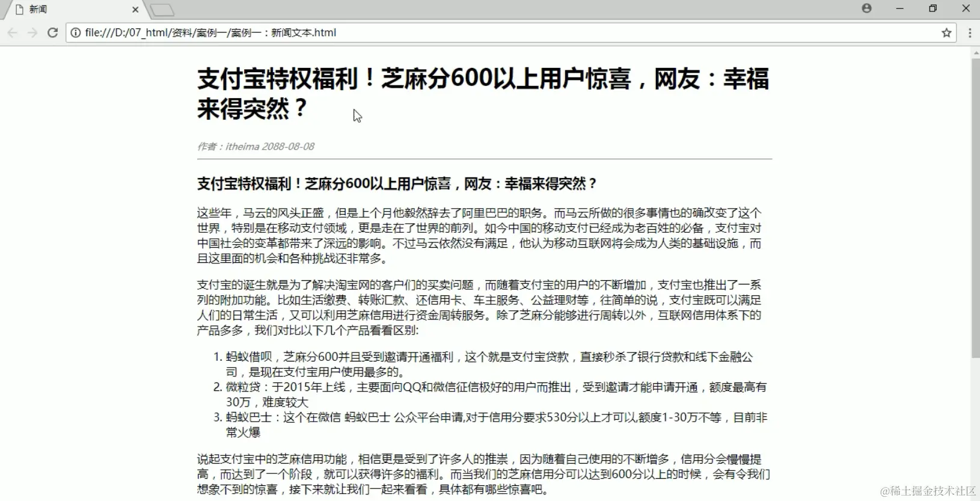Open the Chrome three-dot menu
The height and width of the screenshot is (501, 980).
(970, 32)
